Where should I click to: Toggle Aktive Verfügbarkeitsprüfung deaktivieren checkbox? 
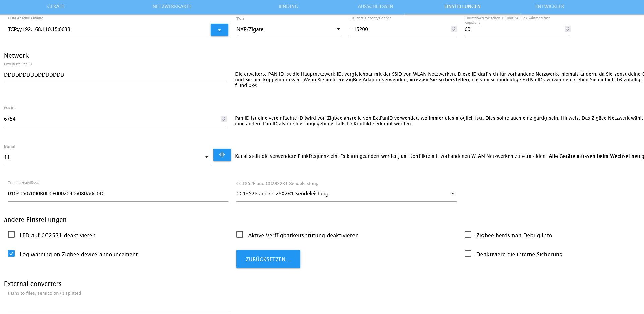[x=240, y=234]
